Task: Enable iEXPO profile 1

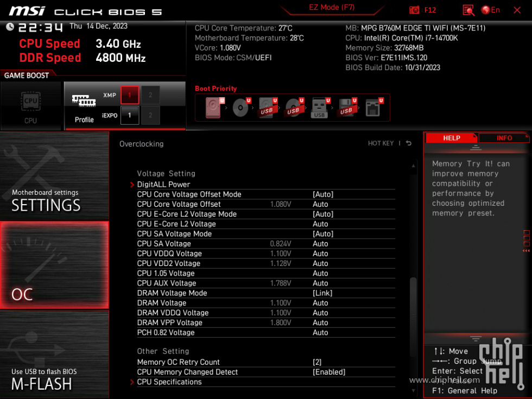Action: [130, 115]
